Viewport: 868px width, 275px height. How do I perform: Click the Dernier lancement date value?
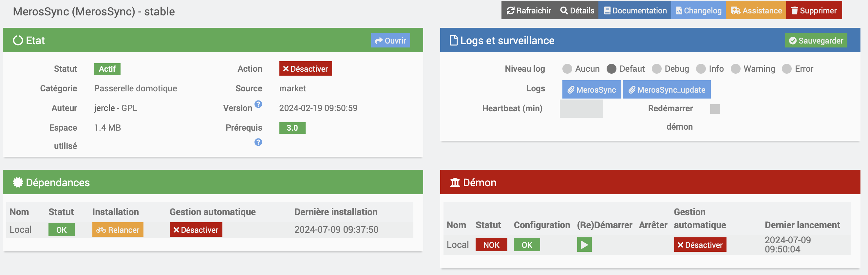coord(788,245)
